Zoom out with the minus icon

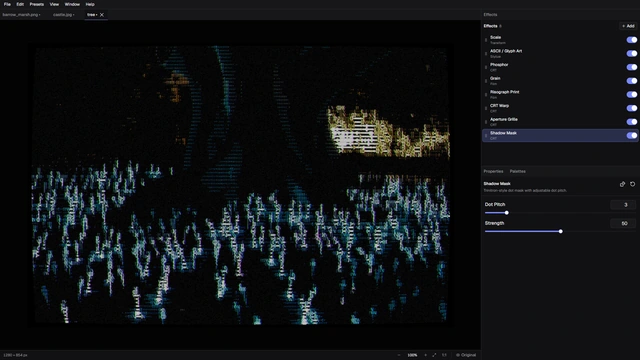coord(399,355)
